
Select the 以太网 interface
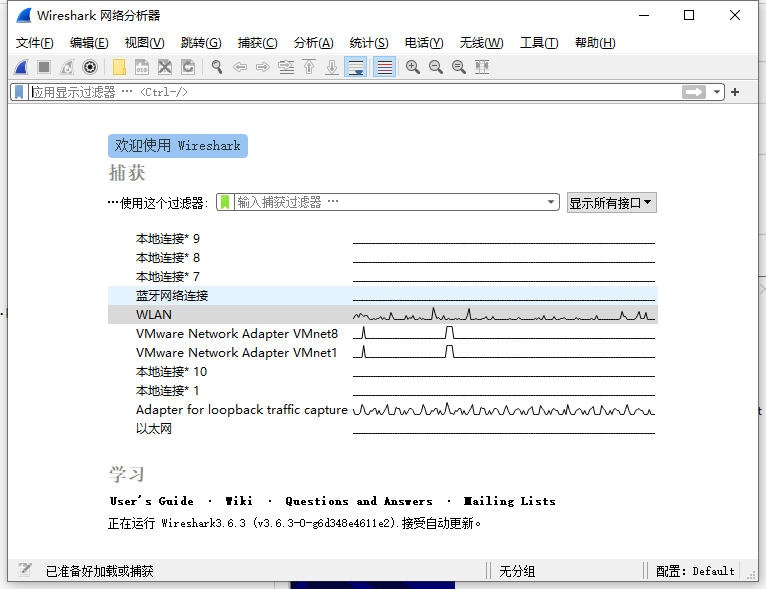383,429
